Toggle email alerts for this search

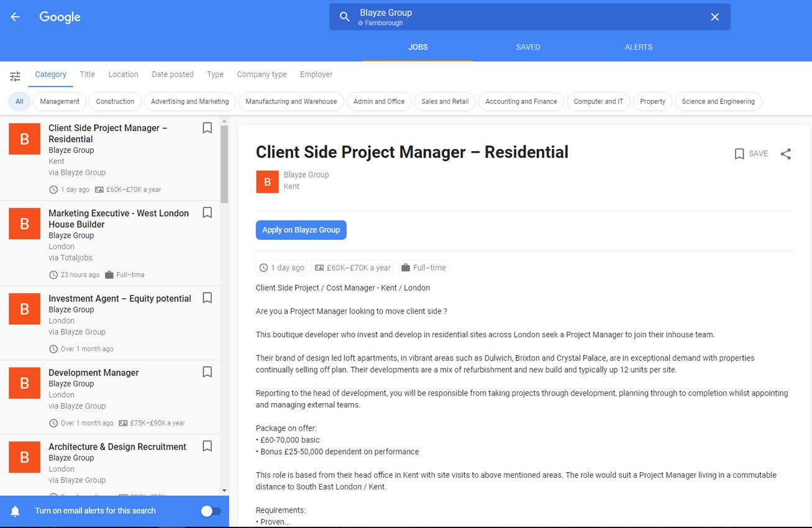[x=211, y=511]
